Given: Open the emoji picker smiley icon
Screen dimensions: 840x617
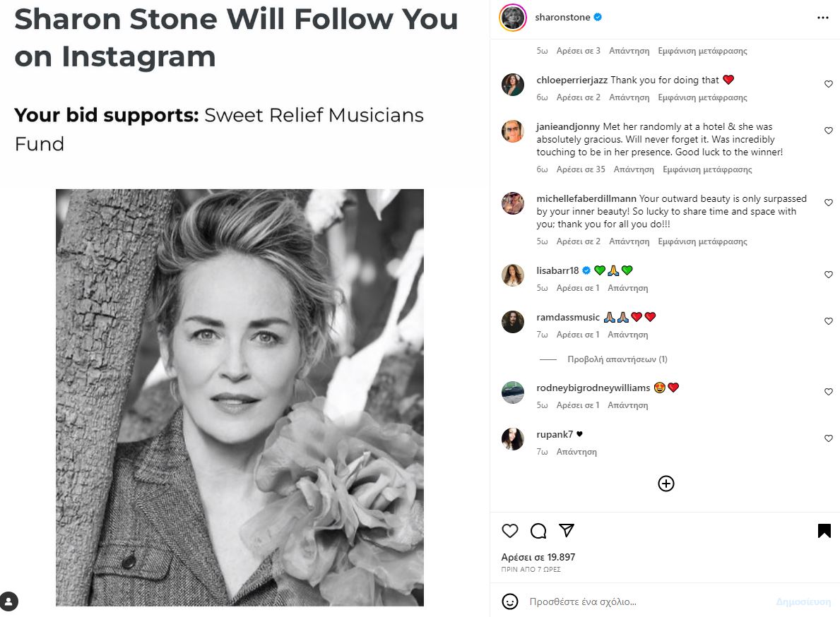Looking at the screenshot, I should tap(509, 601).
